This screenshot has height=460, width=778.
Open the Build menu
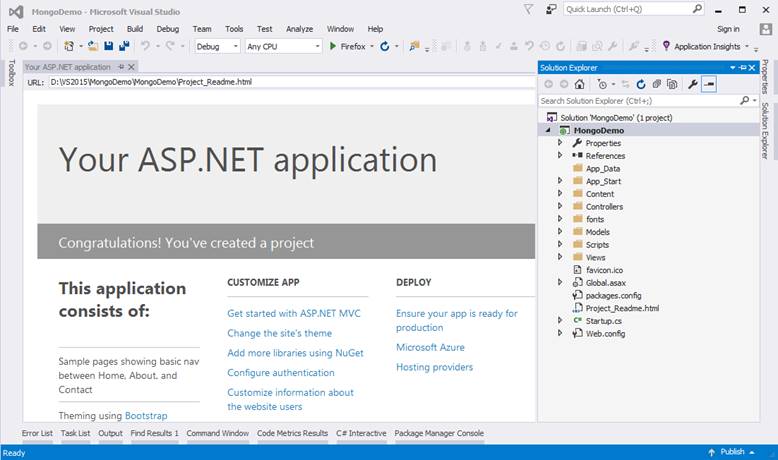tap(135, 29)
